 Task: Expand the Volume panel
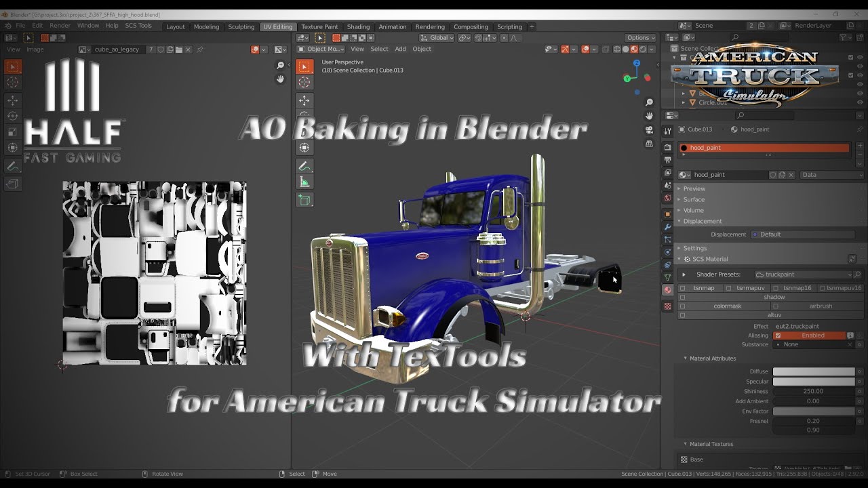[694, 210]
